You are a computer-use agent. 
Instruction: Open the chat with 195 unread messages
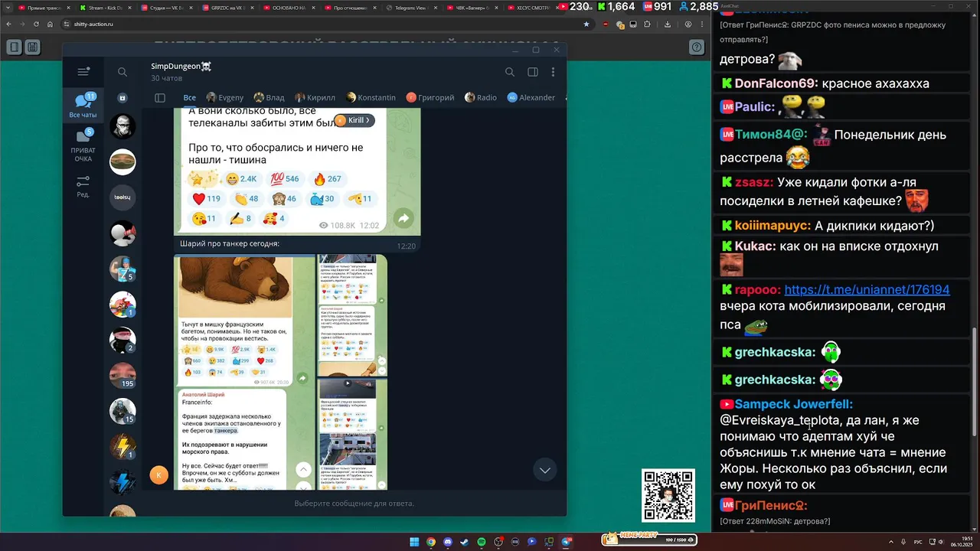[x=122, y=374]
